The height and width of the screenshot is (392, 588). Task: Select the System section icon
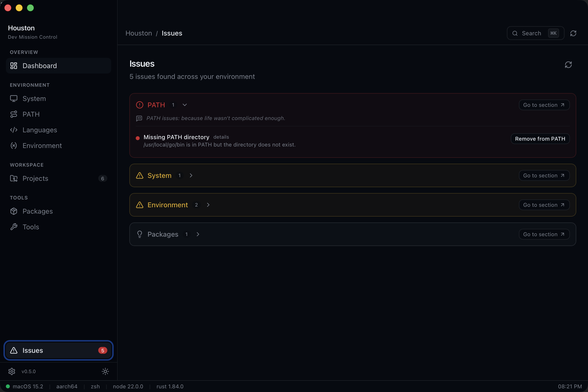pyautogui.click(x=13, y=98)
